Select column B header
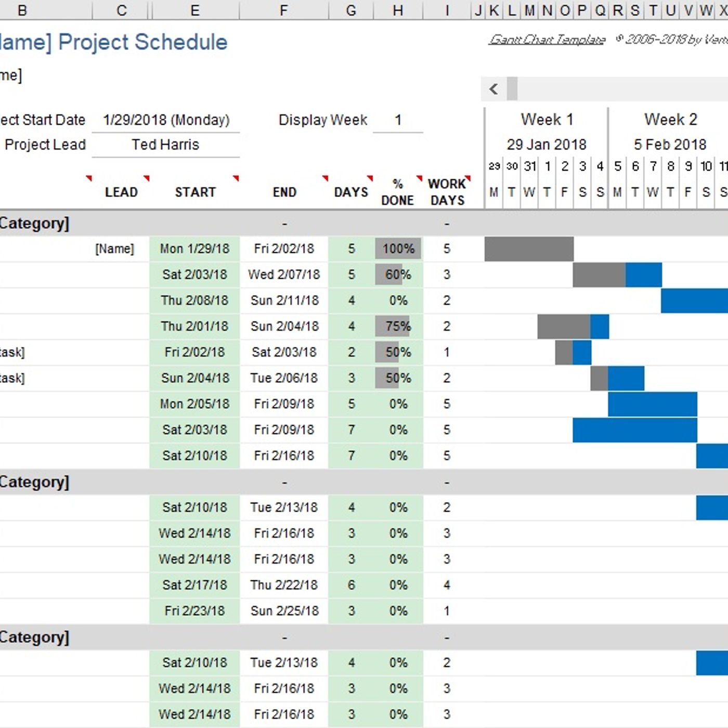This screenshot has width=728, height=728. 46,9
